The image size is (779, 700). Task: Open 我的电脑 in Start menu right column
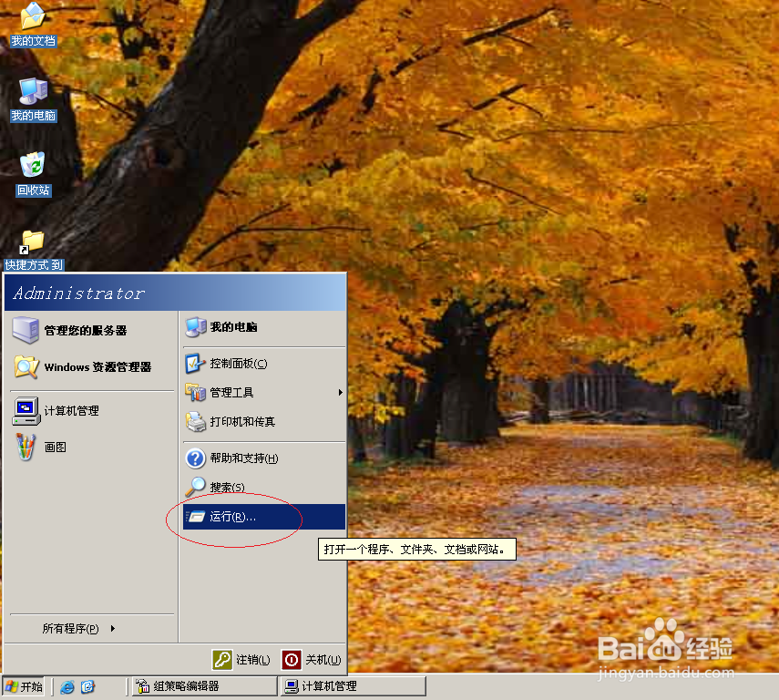264,327
